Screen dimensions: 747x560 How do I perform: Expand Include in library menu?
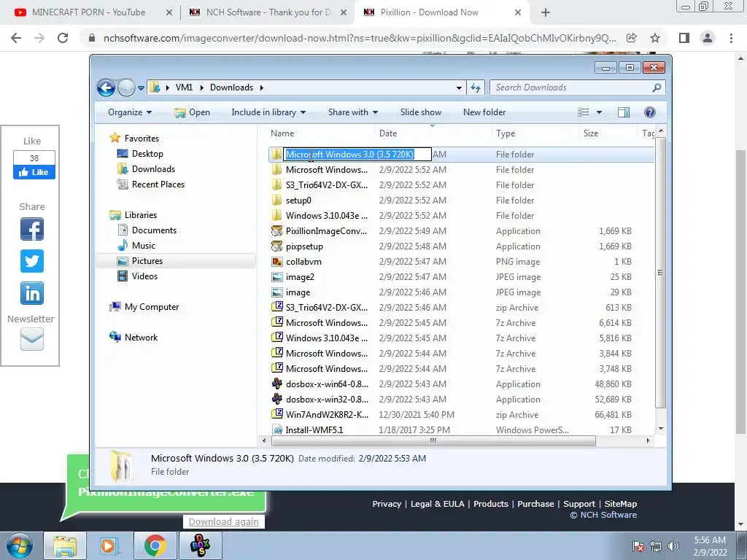tap(268, 112)
